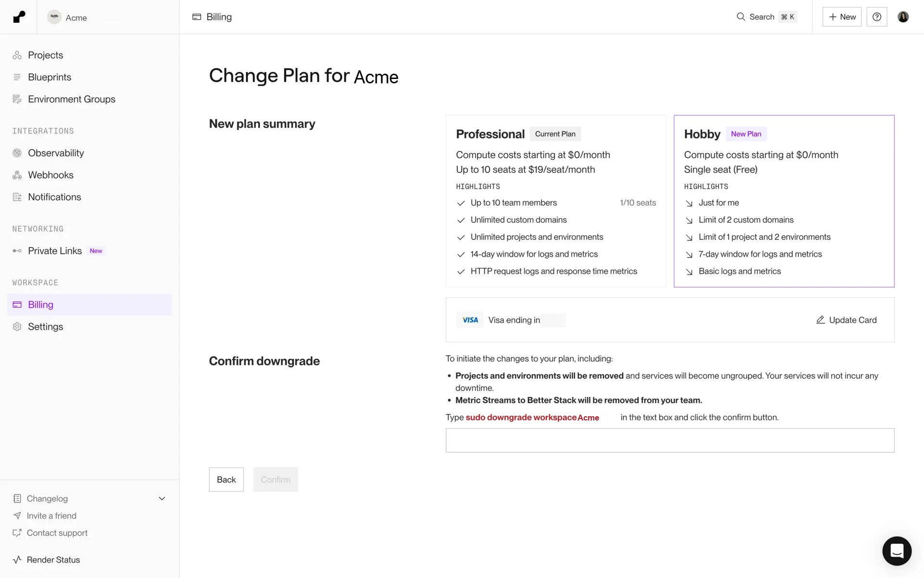Screen dimensions: 924x578
Task: Click the Update Card pencil icon
Action: 821,320
